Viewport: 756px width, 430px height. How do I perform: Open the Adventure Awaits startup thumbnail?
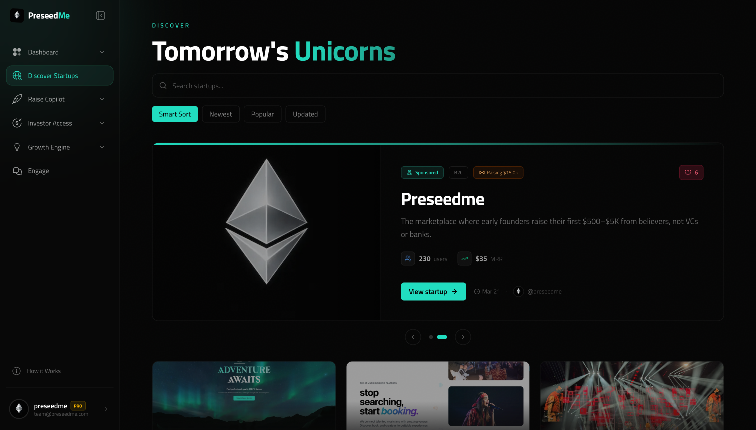pyautogui.click(x=243, y=395)
